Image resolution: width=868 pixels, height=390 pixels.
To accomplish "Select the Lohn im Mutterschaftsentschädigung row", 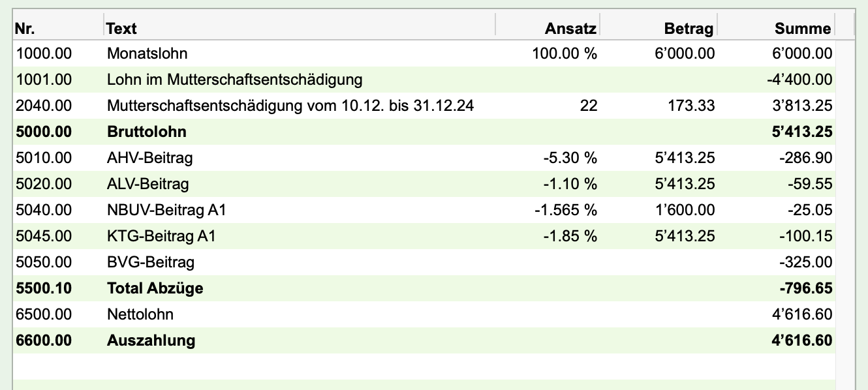I will click(424, 80).
